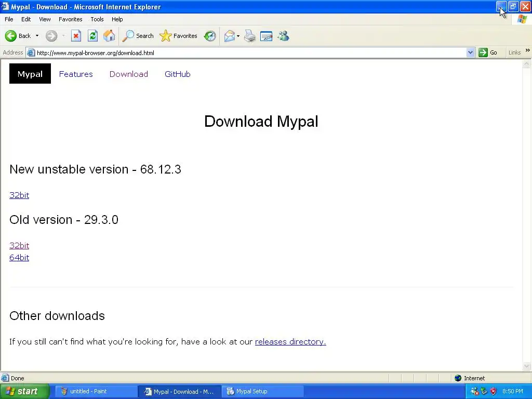
Task: Open the Download navigation link
Action: (129, 74)
